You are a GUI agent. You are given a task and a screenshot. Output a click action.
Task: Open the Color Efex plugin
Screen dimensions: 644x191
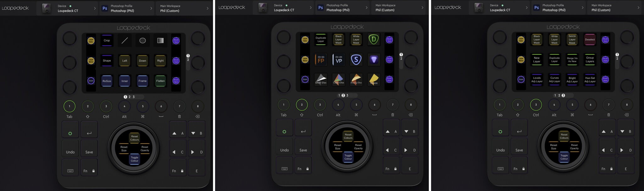(338, 79)
